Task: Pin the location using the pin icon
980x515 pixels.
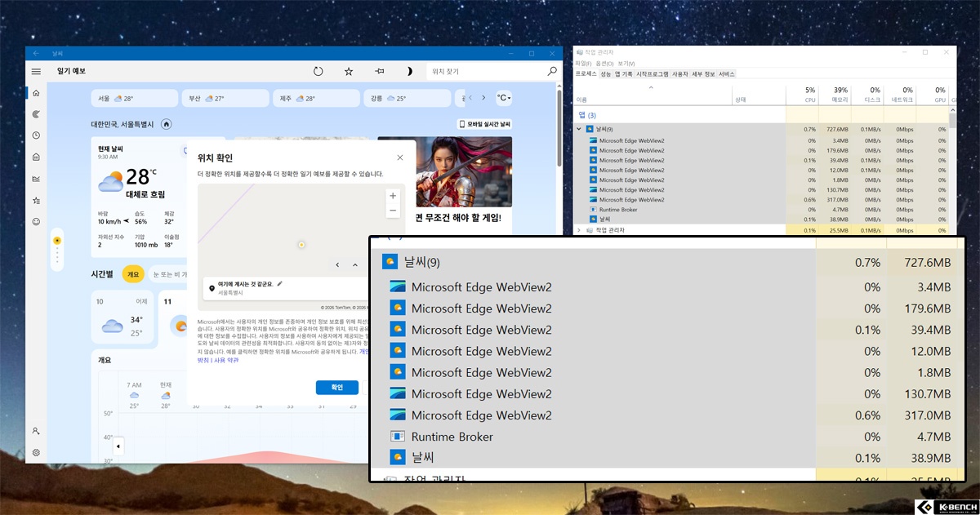Action: [x=379, y=72]
